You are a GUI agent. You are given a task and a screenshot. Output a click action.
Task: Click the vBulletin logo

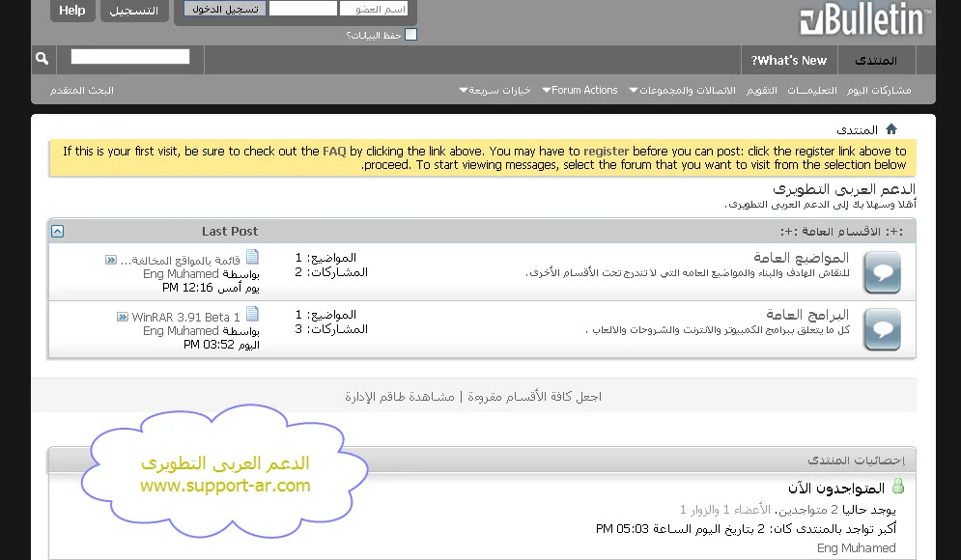pos(864,20)
